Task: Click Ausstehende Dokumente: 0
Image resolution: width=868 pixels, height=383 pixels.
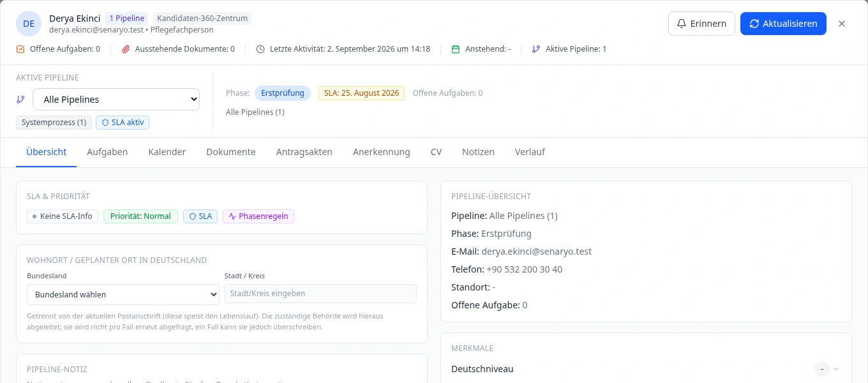Action: 184,49
